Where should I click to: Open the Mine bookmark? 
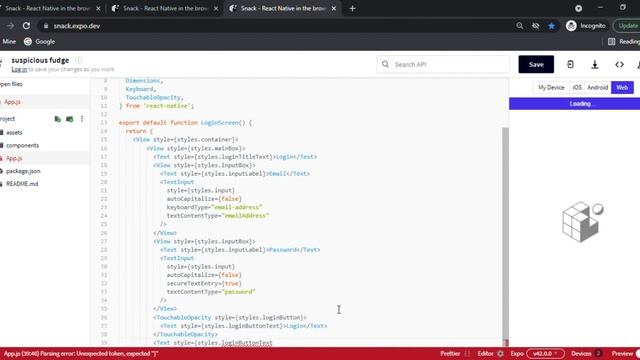click(x=9, y=42)
